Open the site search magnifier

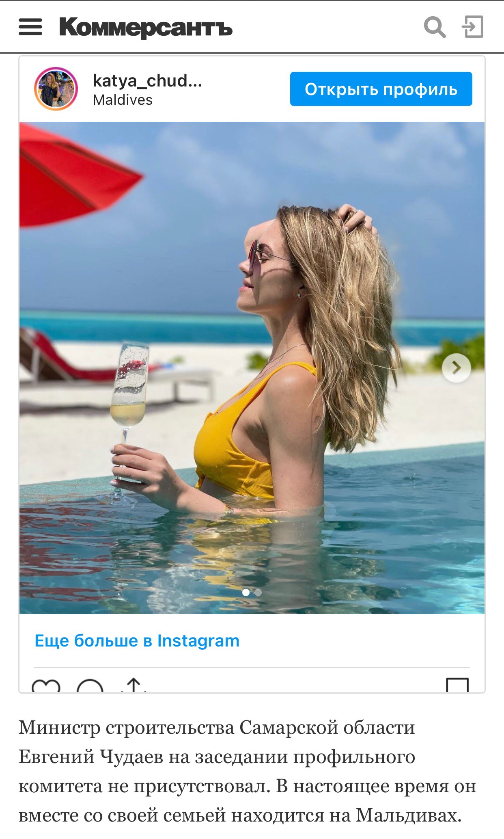click(x=435, y=27)
